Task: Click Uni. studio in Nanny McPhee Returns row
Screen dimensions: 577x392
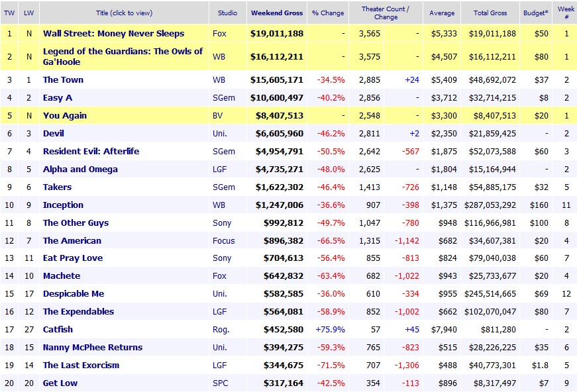Action: click(220, 348)
